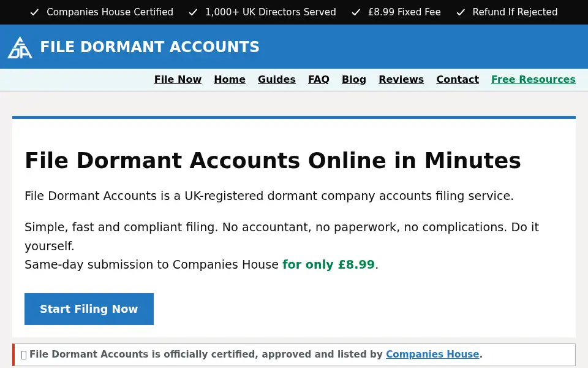Click checkmark beside Refund If Rejected
This screenshot has width=588, height=368.
461,12
